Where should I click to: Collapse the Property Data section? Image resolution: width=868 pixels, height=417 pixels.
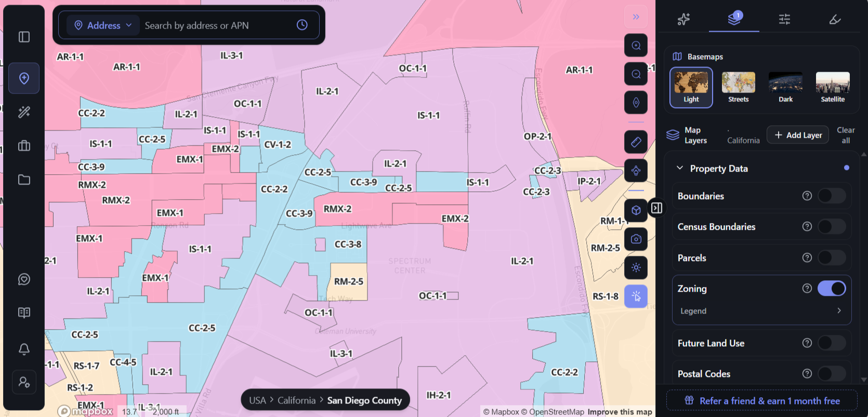(x=679, y=168)
